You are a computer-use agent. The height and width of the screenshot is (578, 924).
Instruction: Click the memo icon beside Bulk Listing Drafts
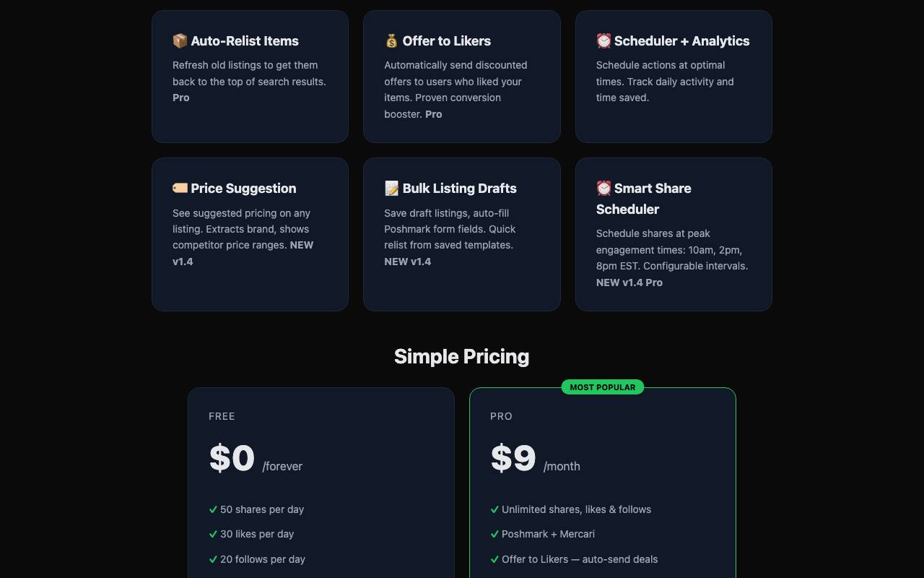click(x=392, y=189)
